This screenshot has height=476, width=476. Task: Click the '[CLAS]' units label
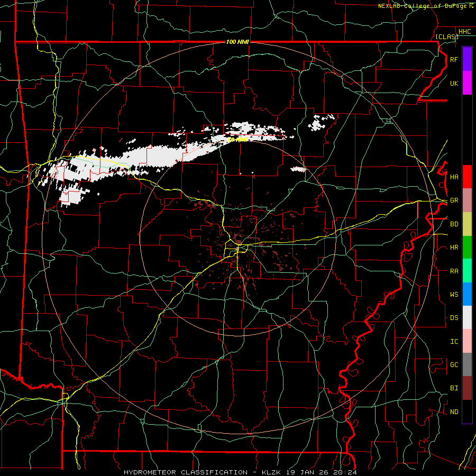click(447, 36)
